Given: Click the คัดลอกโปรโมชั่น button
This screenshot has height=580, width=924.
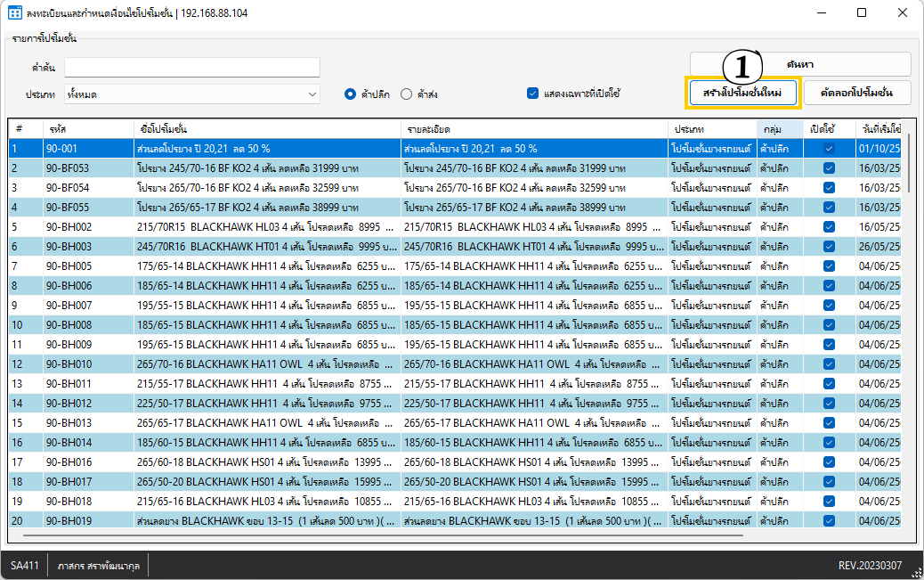Looking at the screenshot, I should point(857,94).
